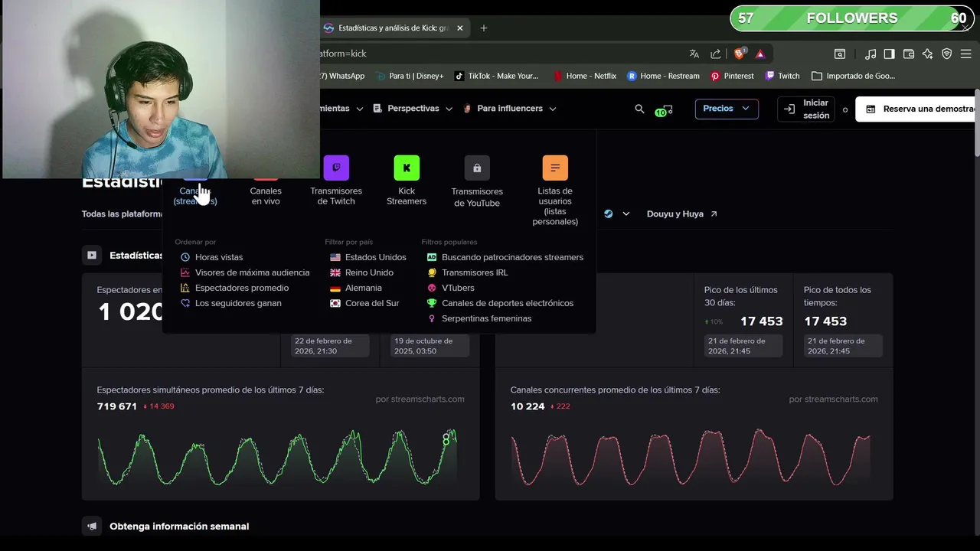Image resolution: width=980 pixels, height=551 pixels.
Task: Click the page vertical scrollbar
Action: 976,122
